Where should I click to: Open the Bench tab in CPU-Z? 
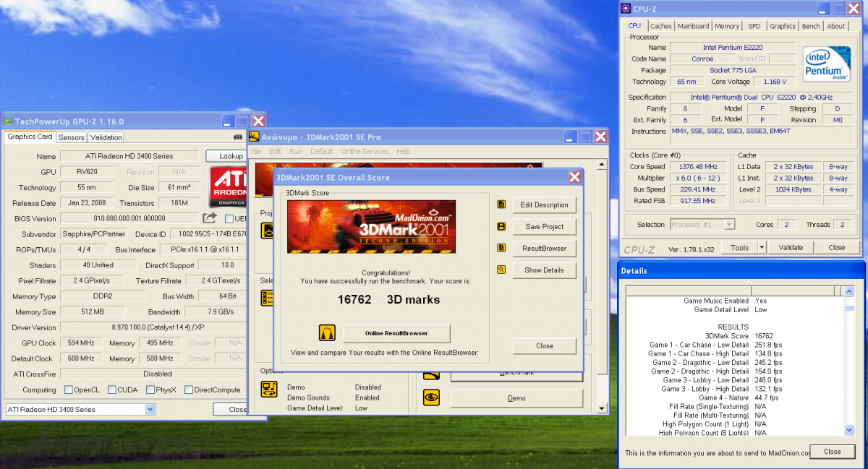pyautogui.click(x=811, y=26)
